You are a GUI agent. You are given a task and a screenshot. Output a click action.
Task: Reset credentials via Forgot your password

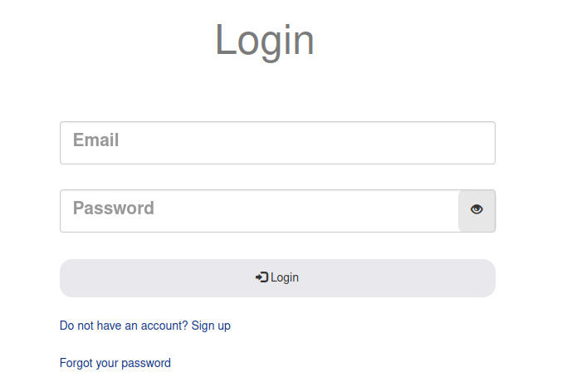[115, 363]
